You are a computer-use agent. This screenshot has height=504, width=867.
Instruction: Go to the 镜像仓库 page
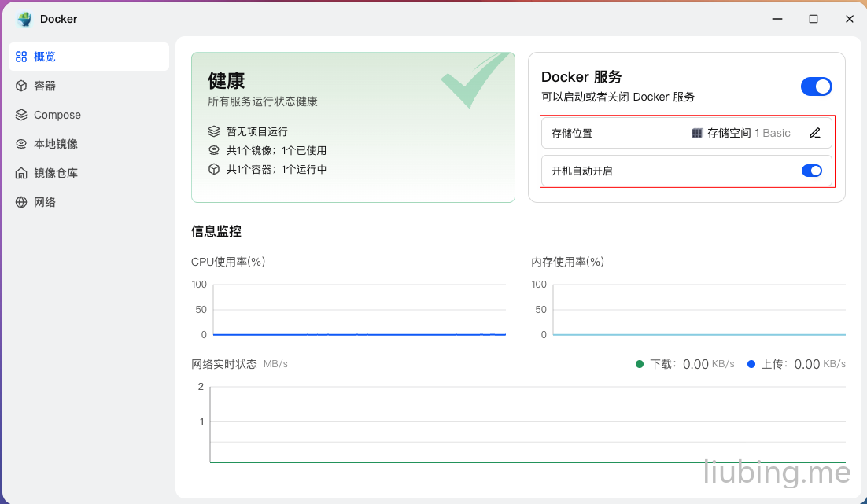click(x=55, y=173)
